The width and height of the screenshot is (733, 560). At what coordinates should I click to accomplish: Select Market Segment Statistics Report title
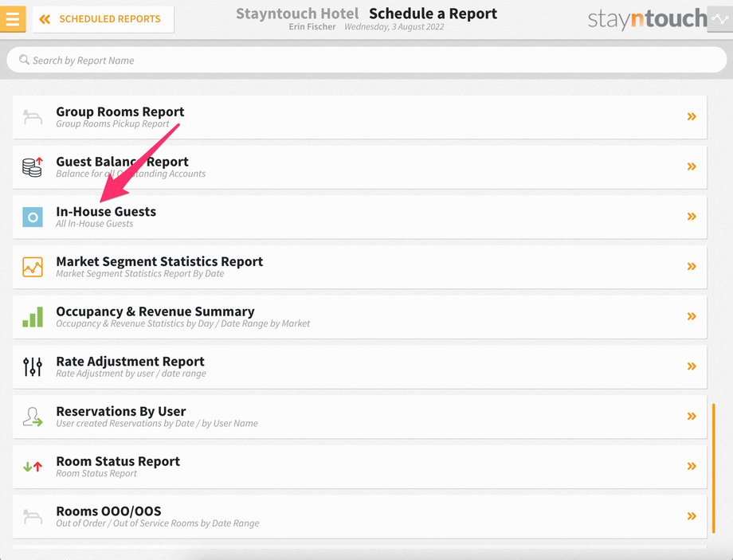[x=159, y=262]
